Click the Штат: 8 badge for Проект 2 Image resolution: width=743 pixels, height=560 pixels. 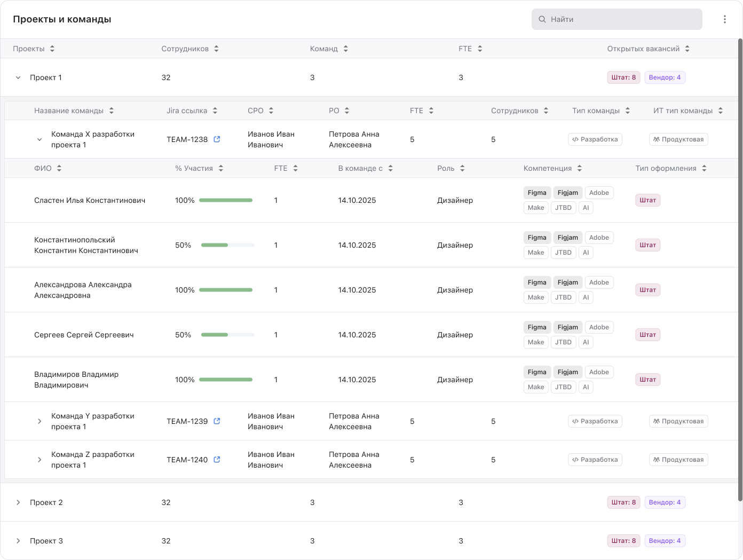(623, 502)
